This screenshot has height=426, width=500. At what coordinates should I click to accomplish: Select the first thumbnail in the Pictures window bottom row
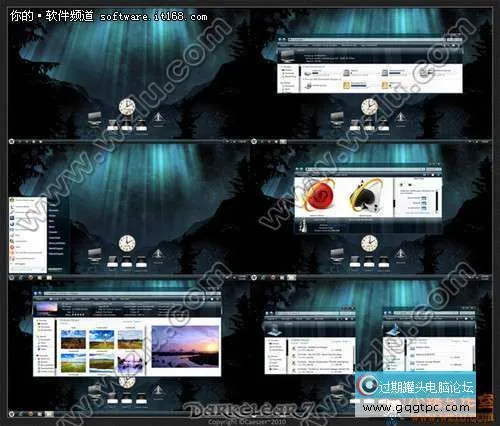pyautogui.click(x=73, y=363)
